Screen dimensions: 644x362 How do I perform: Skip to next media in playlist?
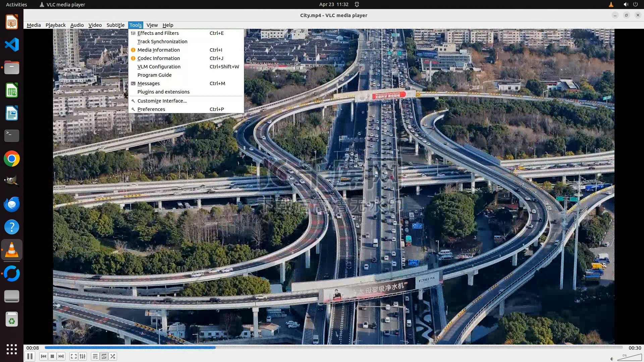[x=61, y=356]
